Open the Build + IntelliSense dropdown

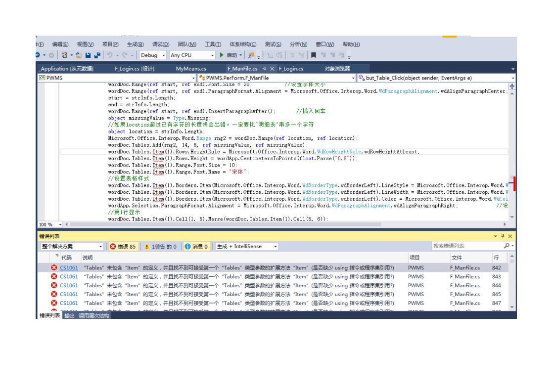point(247,247)
